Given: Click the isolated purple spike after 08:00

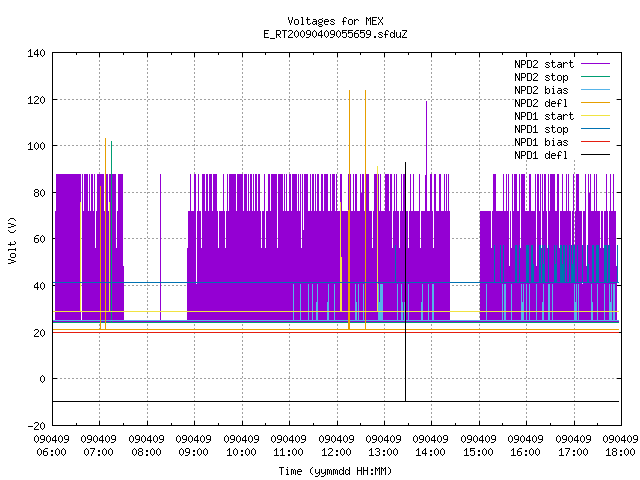Looking at the screenshot, I should 160,247.
